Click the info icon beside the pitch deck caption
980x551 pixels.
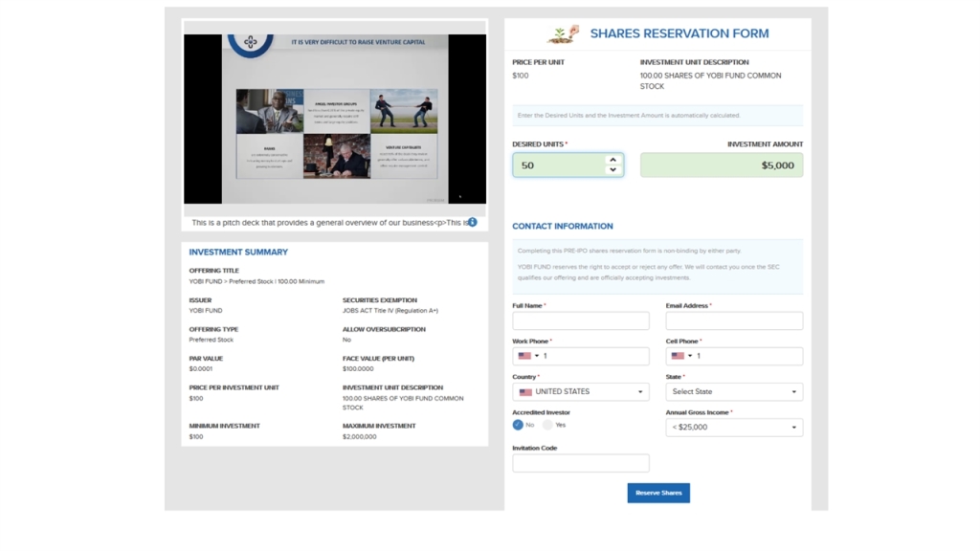473,222
